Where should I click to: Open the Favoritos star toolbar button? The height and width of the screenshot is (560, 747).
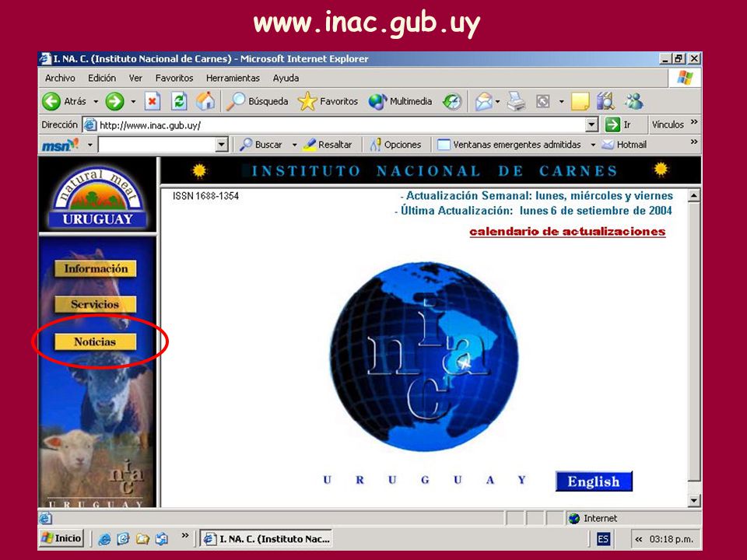tap(328, 101)
